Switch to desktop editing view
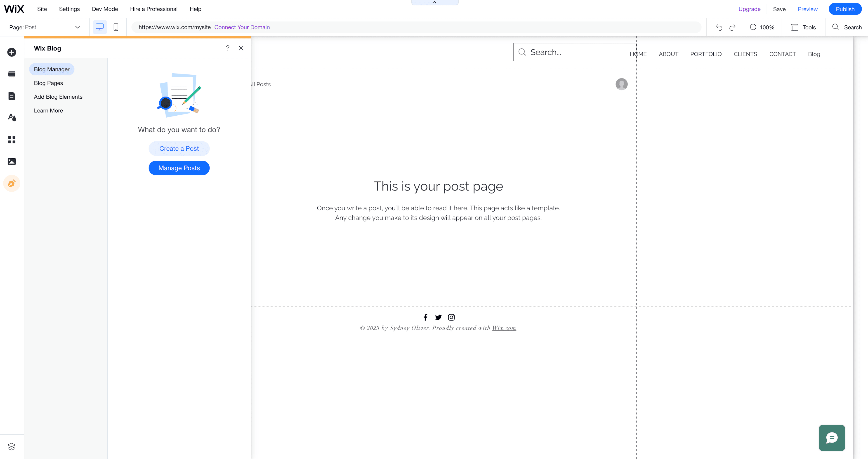The image size is (868, 459). click(99, 27)
